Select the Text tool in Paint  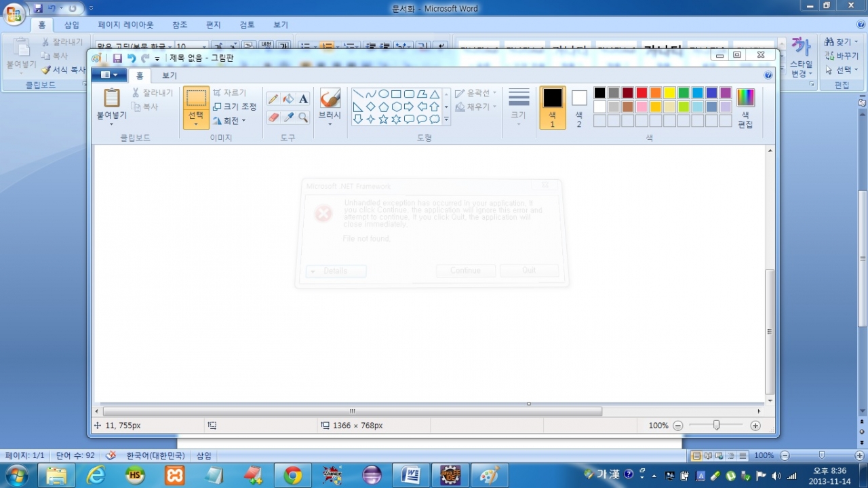[303, 99]
